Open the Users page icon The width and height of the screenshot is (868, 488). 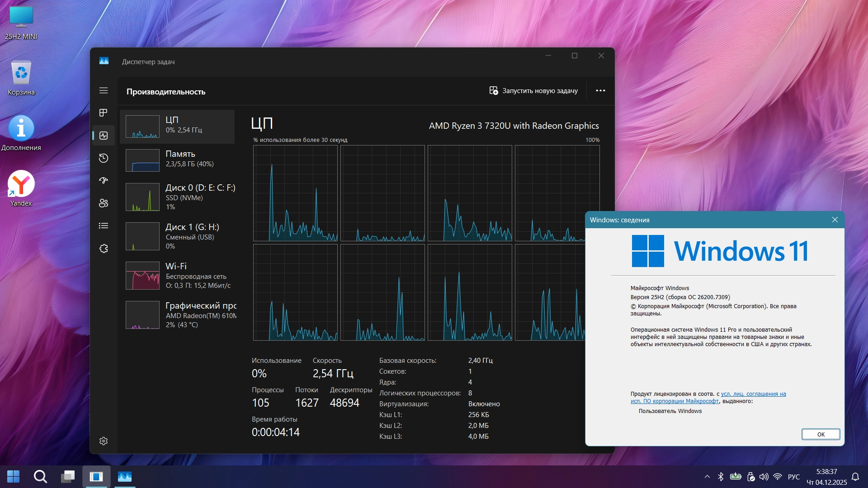pos(104,203)
